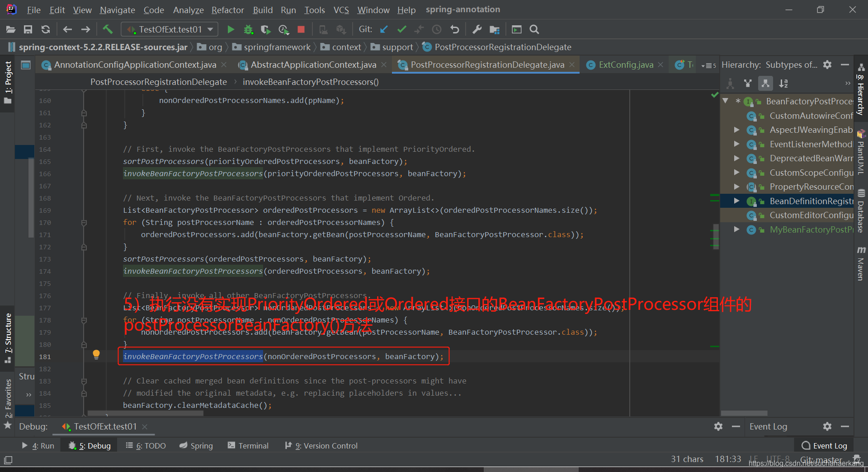Click the square icon left of editor tabs
Image resolution: width=868 pixels, height=472 pixels.
pyautogui.click(x=26, y=65)
